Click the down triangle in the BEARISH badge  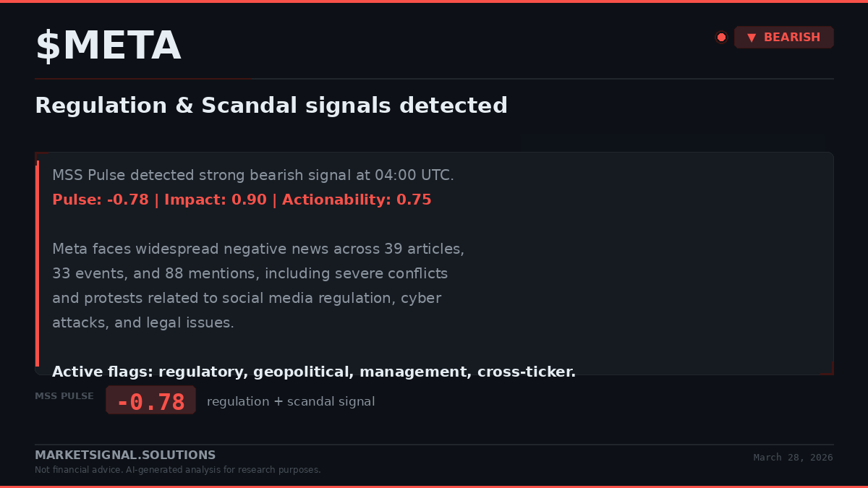(x=752, y=38)
